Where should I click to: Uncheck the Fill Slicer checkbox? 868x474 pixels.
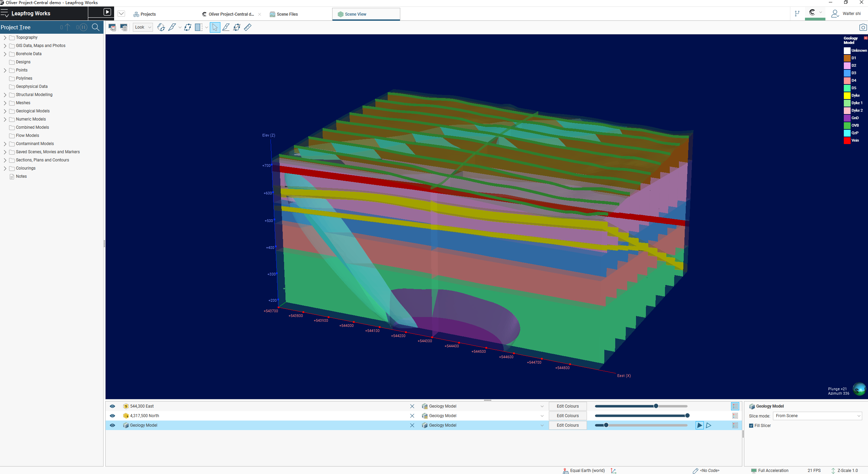point(751,426)
